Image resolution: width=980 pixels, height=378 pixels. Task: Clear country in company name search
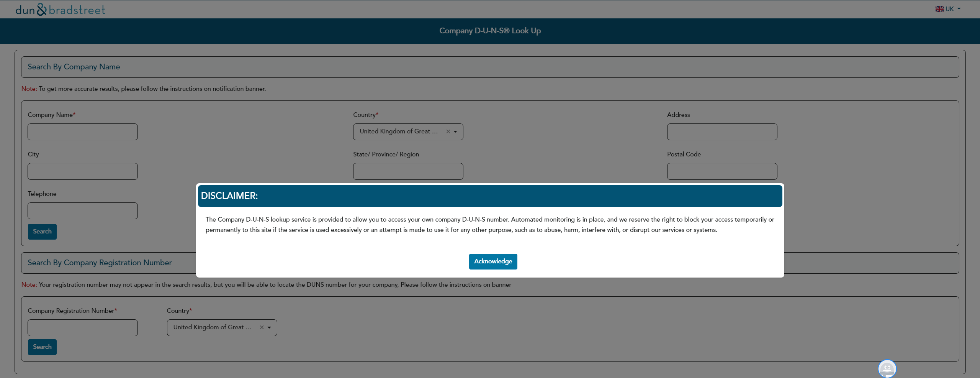point(448,131)
